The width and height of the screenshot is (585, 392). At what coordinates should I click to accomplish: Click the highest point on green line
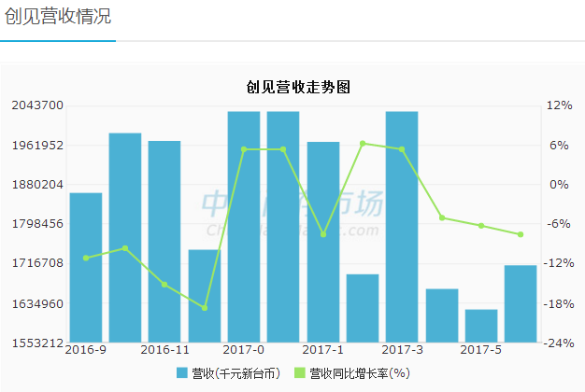[x=363, y=144]
